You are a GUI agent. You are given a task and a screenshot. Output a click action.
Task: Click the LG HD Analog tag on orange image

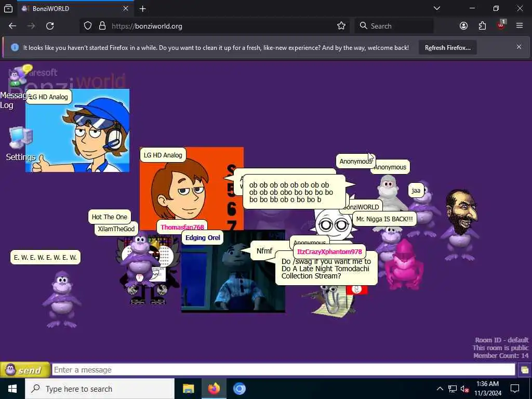tap(163, 155)
